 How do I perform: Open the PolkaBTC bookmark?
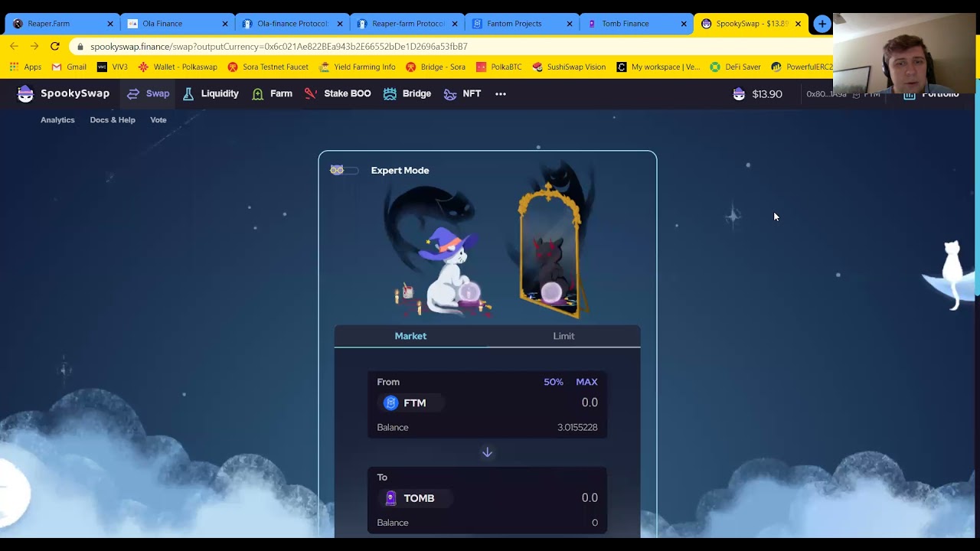(x=498, y=67)
